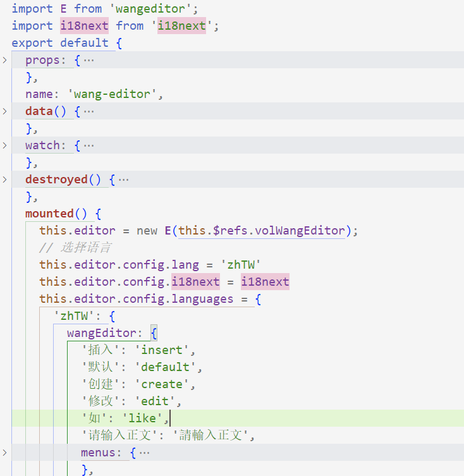
Task: Click the '创建' key
Action: 101,384
